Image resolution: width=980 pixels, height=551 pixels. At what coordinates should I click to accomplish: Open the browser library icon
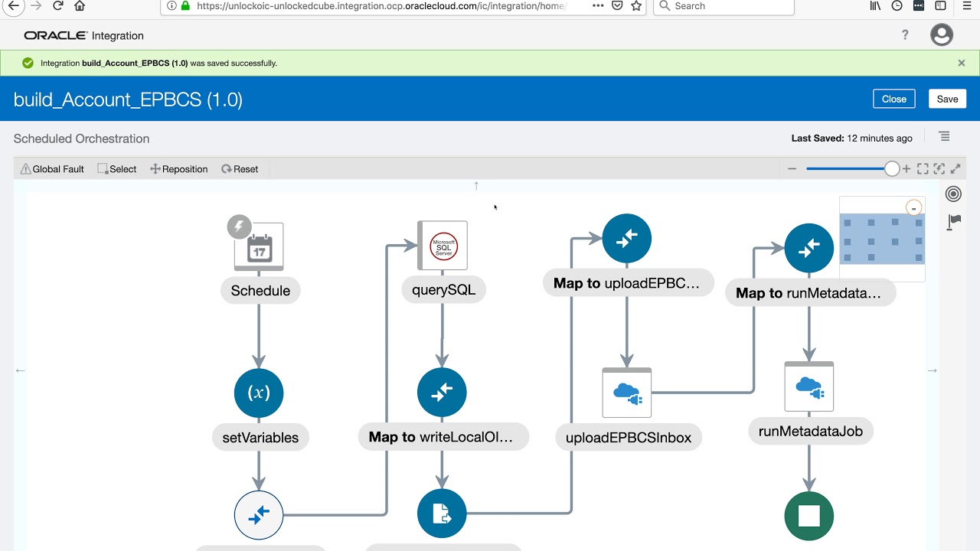876,6
